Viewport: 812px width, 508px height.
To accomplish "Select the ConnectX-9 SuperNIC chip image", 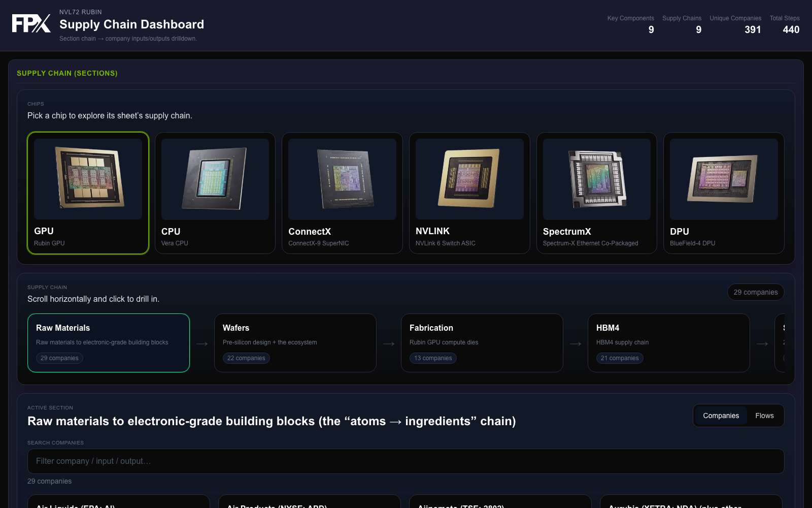I will click(x=342, y=179).
